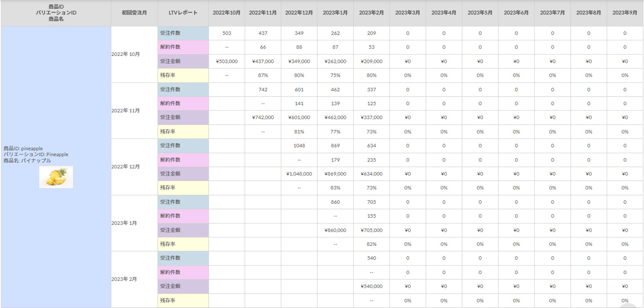Select the 2023年3月 column header
The height and width of the screenshot is (308, 644).
point(408,13)
